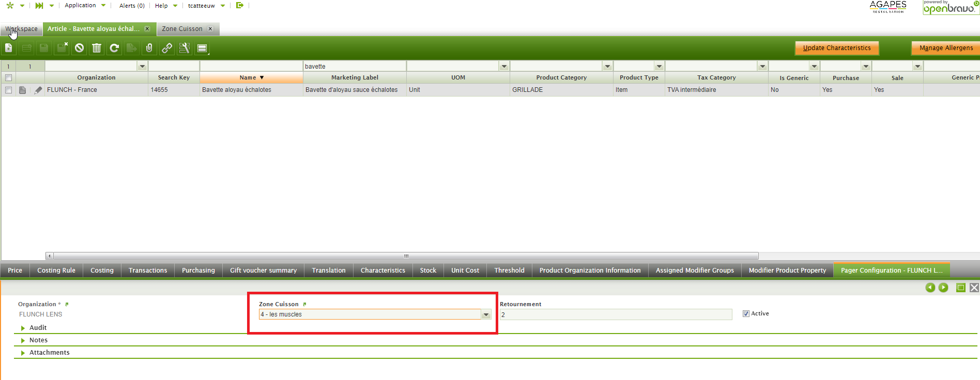
Task: Create a new record in form
Action: coord(9,48)
